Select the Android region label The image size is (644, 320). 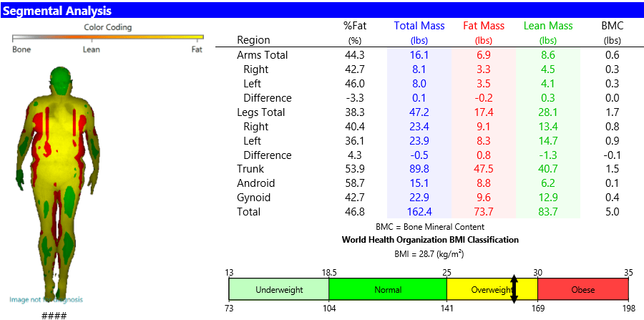coord(255,183)
